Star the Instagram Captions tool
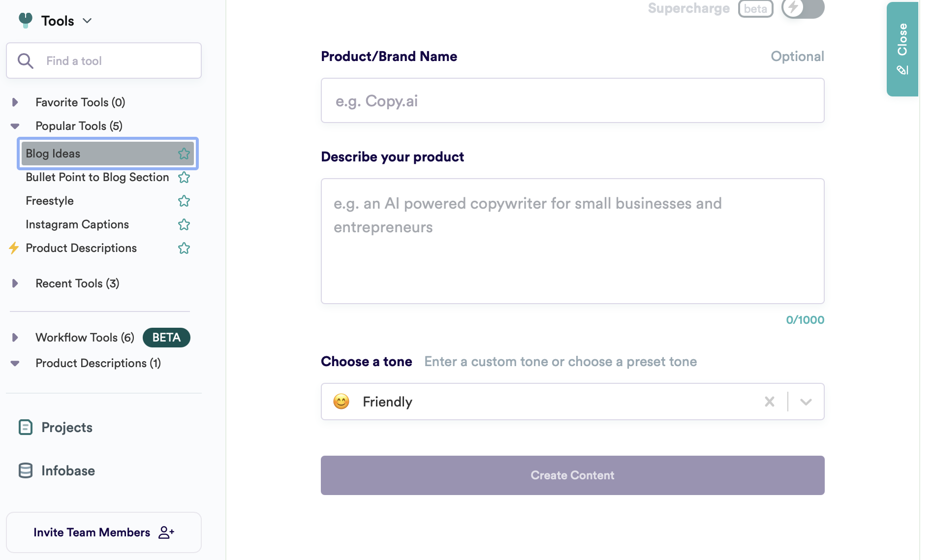This screenshot has height=560, width=933. pyautogui.click(x=184, y=224)
